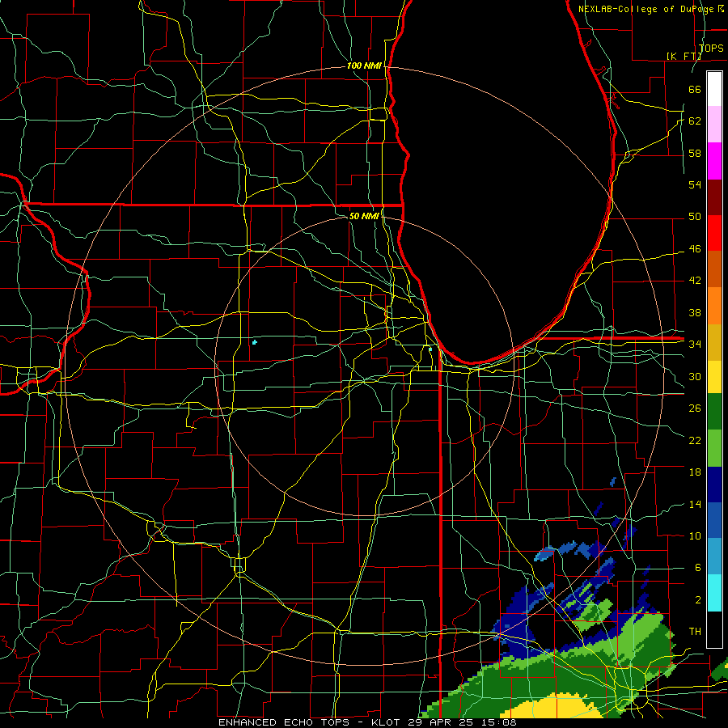Click the '54' legend value
The width and height of the screenshot is (728, 728).
695,184
